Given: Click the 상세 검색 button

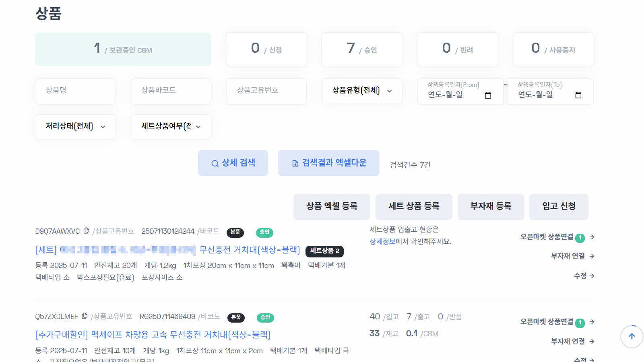Looking at the screenshot, I should click(233, 163).
